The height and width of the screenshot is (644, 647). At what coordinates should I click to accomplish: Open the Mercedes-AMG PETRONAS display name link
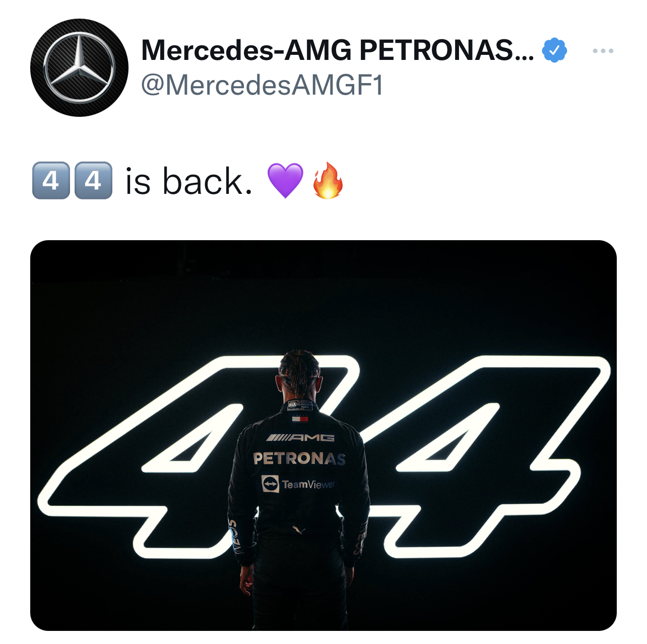(338, 50)
